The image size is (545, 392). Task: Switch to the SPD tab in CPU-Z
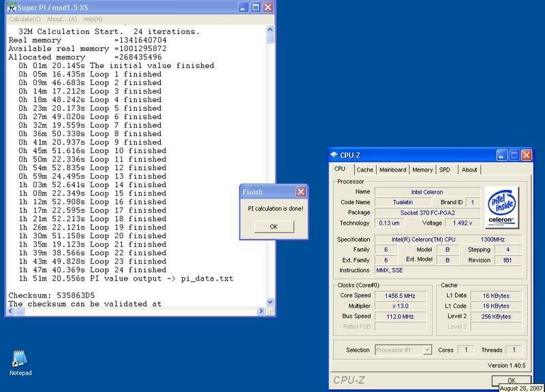[444, 169]
